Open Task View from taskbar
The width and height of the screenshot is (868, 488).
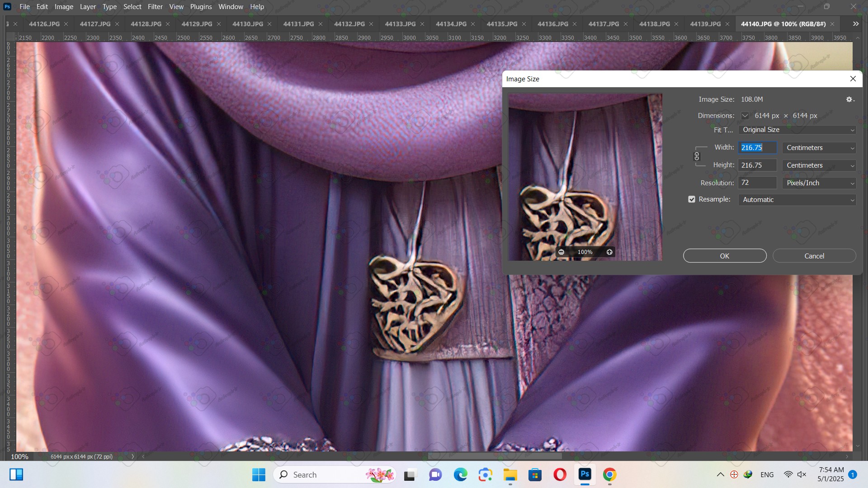click(x=410, y=475)
